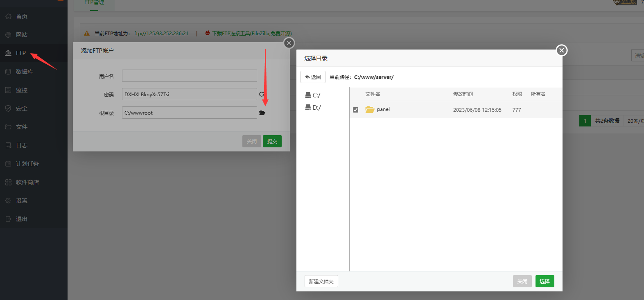Close the 添加FTP帐户 dialog with X

click(x=289, y=43)
